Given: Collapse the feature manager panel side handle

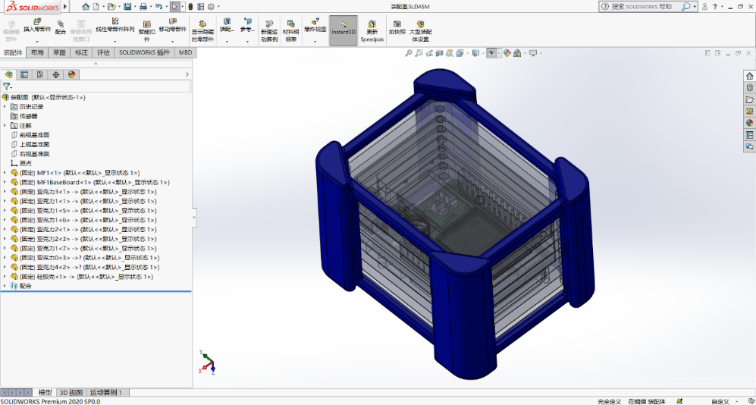Looking at the screenshot, I should (x=194, y=217).
